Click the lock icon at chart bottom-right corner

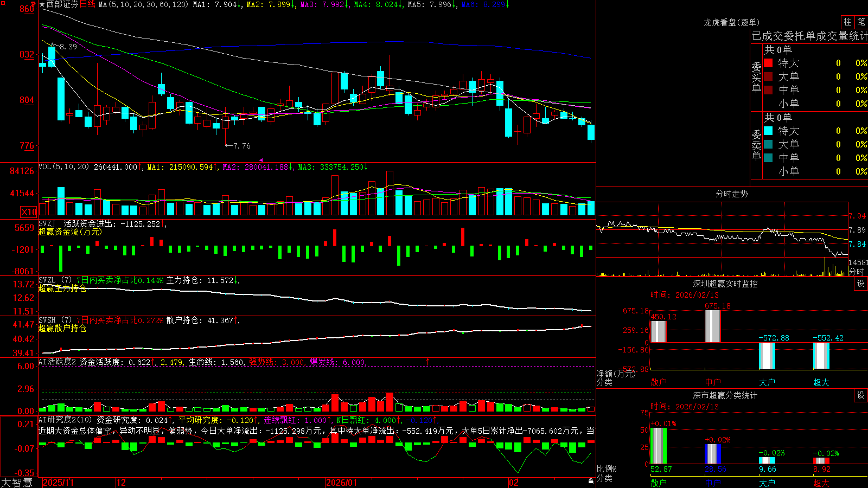(x=591, y=481)
